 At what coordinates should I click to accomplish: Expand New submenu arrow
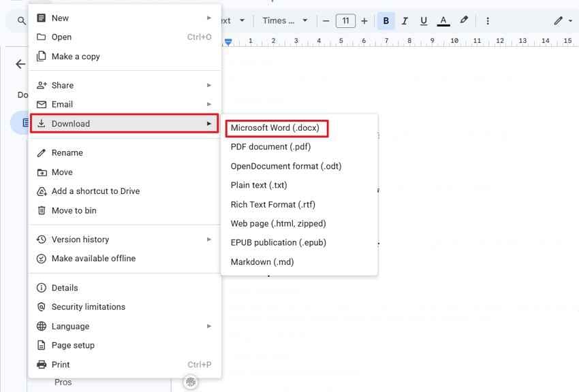tap(209, 18)
